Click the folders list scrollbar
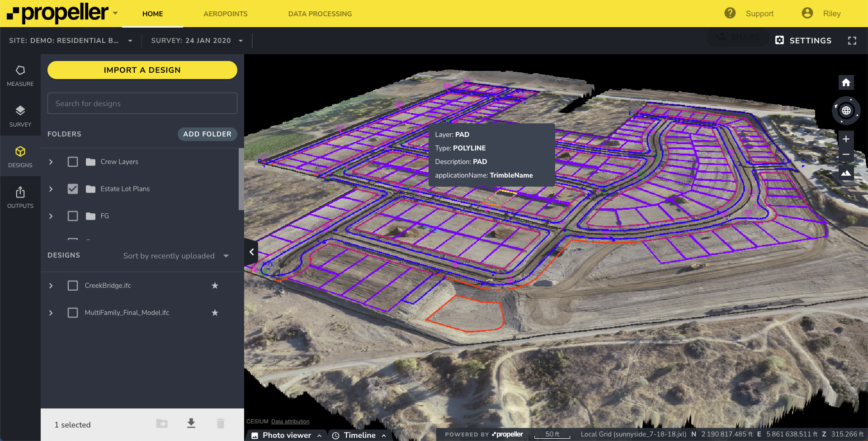The height and width of the screenshot is (441, 868). coord(241,179)
